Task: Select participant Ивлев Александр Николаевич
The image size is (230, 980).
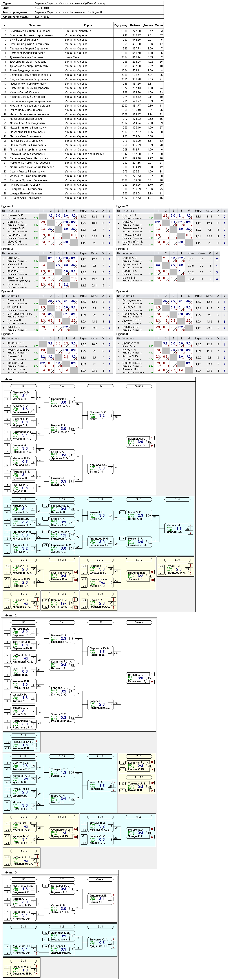Action: coord(29,84)
